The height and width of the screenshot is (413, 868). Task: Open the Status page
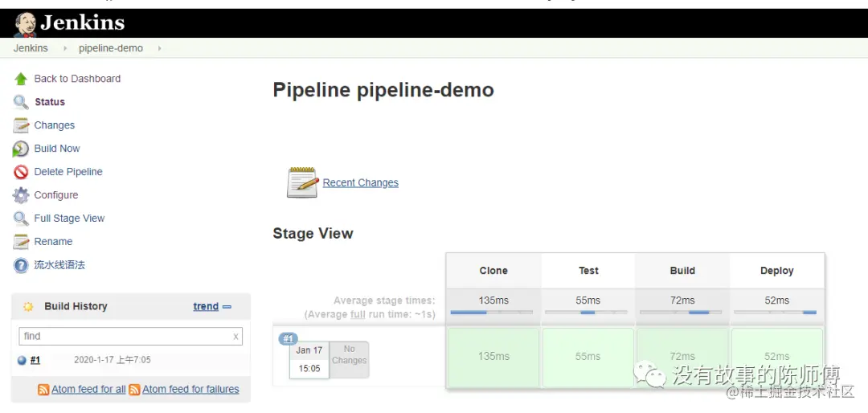pos(50,102)
